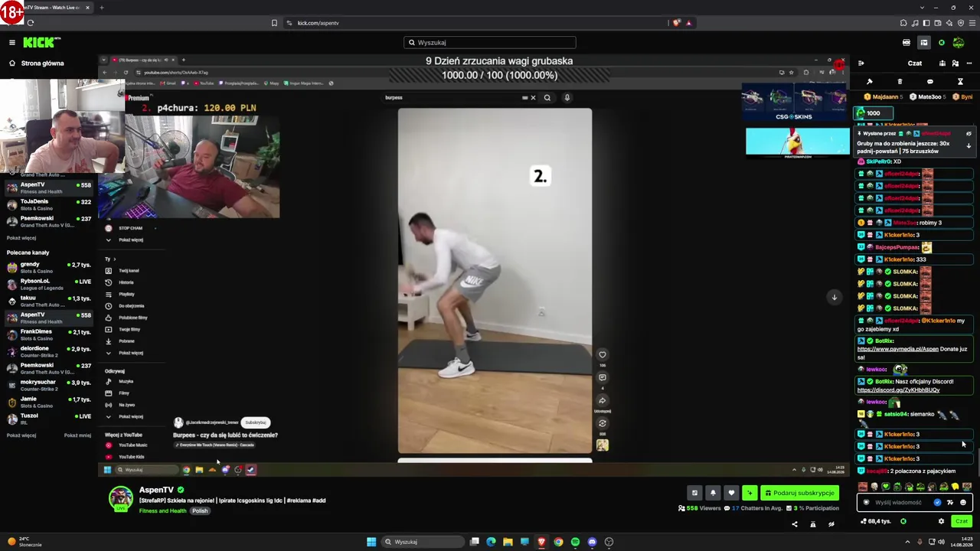Click Podaruj subskrypcje button
This screenshot has height=551, width=980.
click(800, 493)
